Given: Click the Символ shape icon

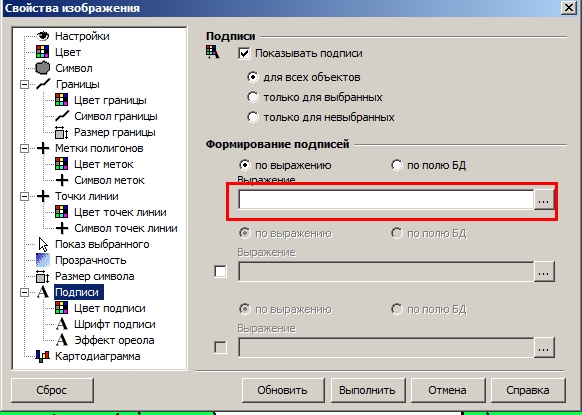Looking at the screenshot, I should click(x=43, y=68).
